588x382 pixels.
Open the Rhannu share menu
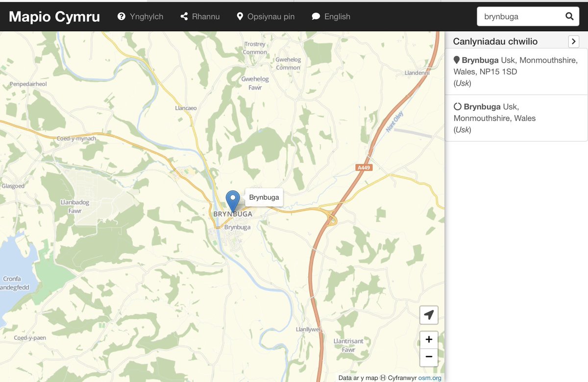tap(200, 16)
